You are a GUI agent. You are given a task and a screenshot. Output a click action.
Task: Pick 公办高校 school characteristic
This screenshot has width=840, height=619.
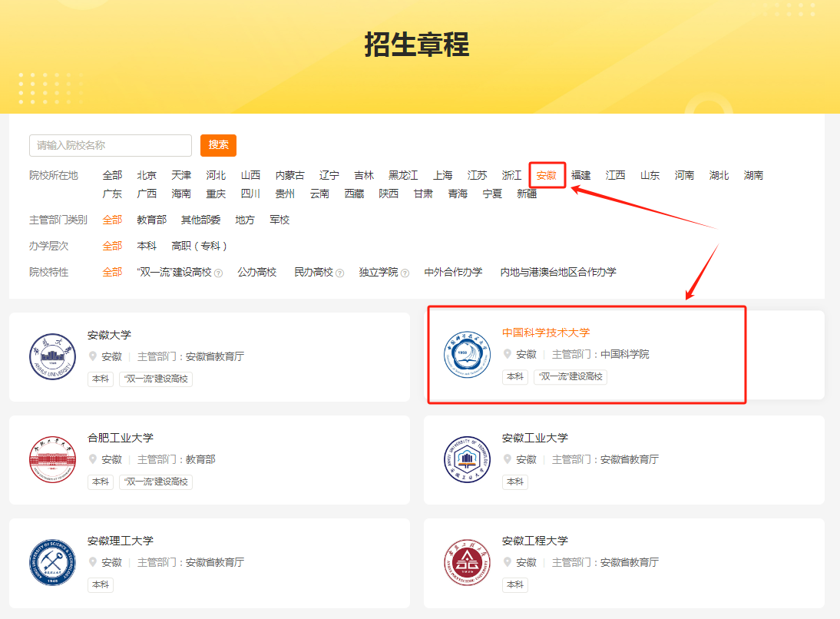click(257, 273)
